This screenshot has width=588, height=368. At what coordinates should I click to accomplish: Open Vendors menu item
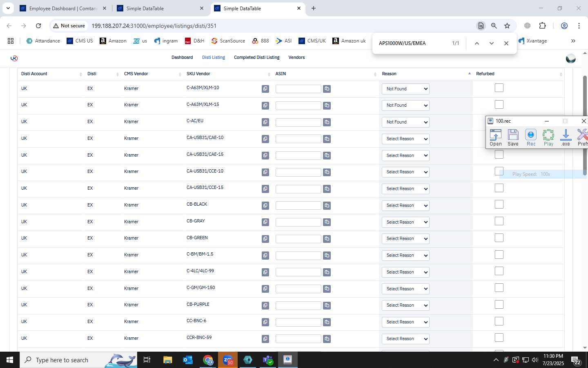[296, 58]
